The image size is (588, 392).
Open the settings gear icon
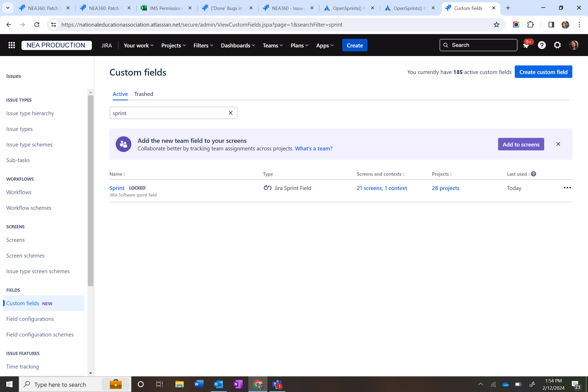pyautogui.click(x=557, y=45)
